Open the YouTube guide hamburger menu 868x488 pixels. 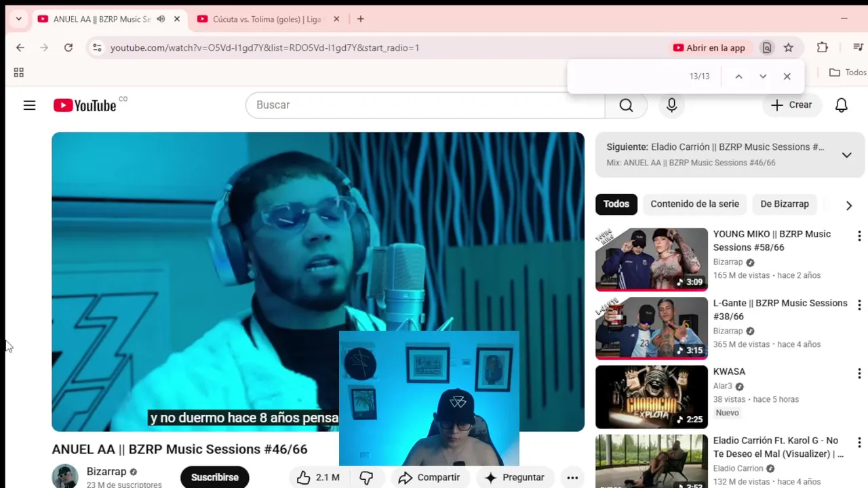pos(29,105)
